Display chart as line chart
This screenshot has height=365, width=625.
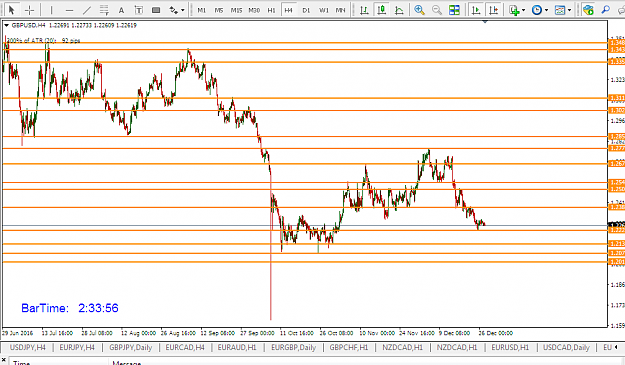coord(399,10)
